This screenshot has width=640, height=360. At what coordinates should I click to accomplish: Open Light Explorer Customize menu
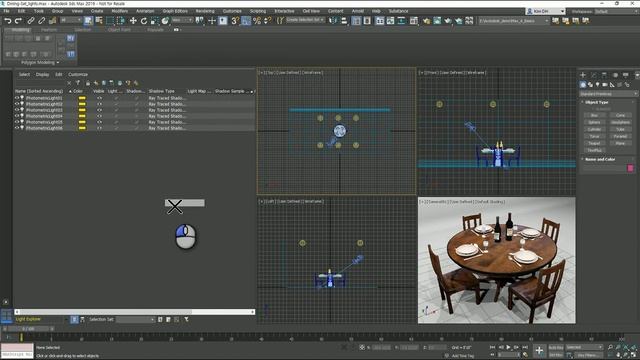(x=78, y=74)
